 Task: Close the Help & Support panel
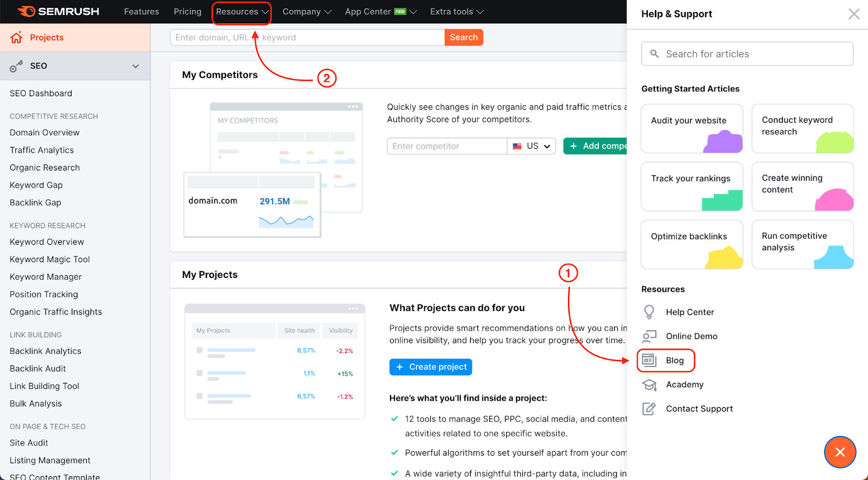click(854, 14)
